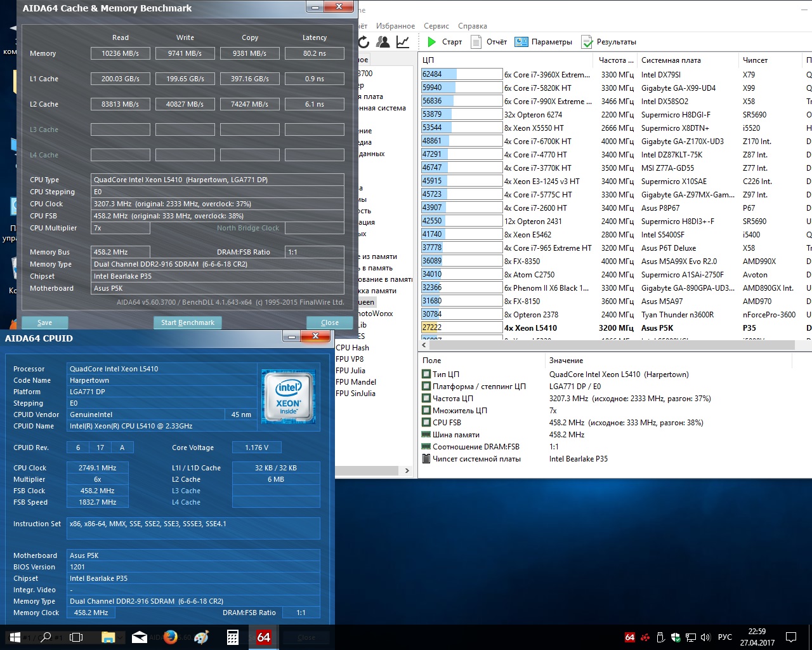Open the Отчёт report toolbar button
Image resolution: width=812 pixels, height=650 pixels.
point(488,42)
